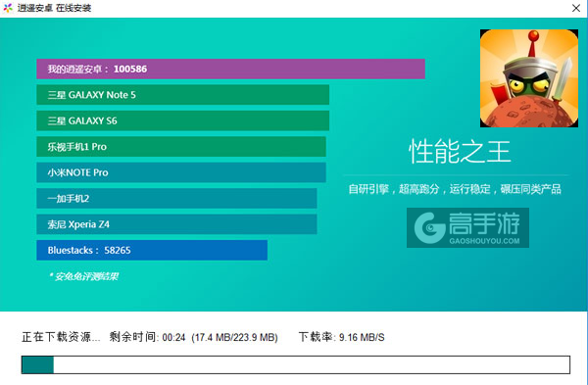This screenshot has width=588, height=385.
Task: Click the 性能之王 headline text
Action: point(460,152)
